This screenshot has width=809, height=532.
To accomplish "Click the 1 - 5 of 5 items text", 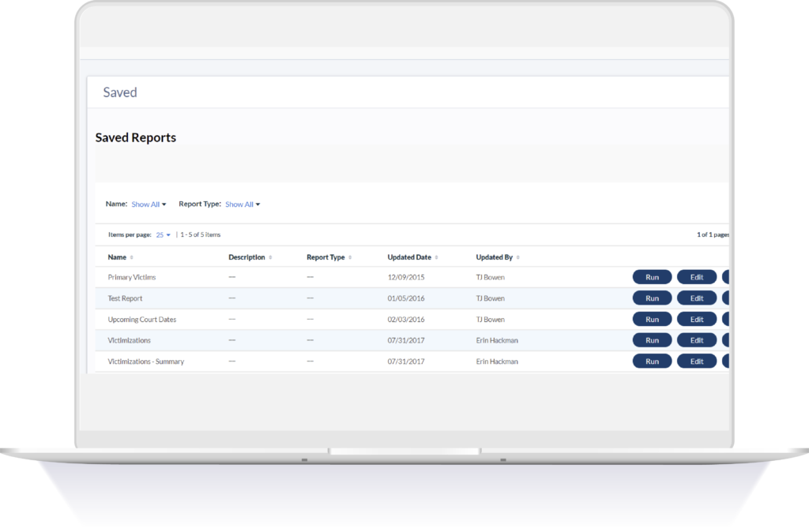I will [x=200, y=235].
